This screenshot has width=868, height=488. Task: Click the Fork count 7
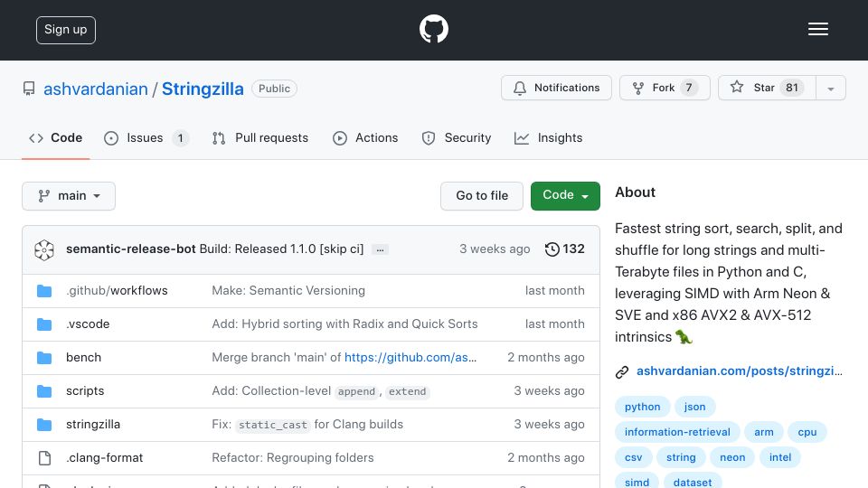(x=689, y=88)
